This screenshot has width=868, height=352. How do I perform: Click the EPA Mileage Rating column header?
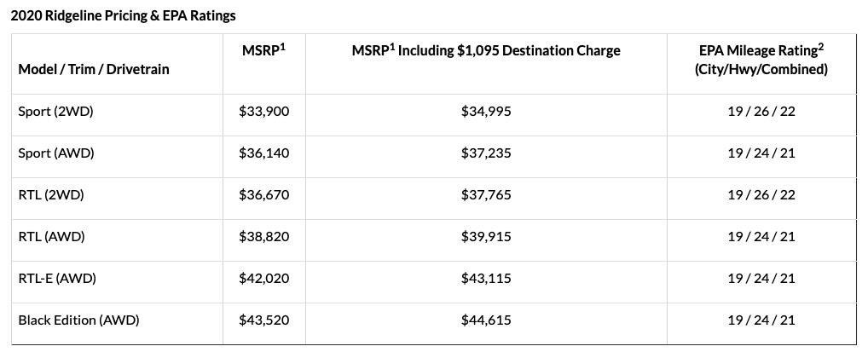point(761,60)
